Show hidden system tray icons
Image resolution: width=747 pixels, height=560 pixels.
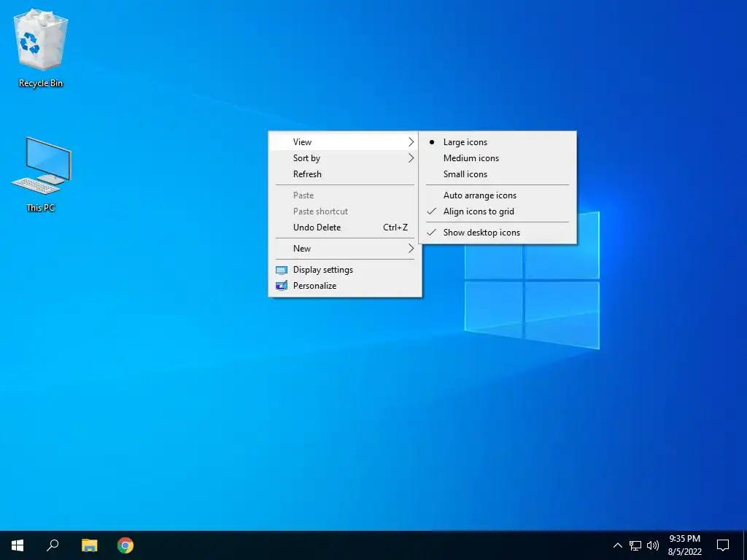point(617,545)
